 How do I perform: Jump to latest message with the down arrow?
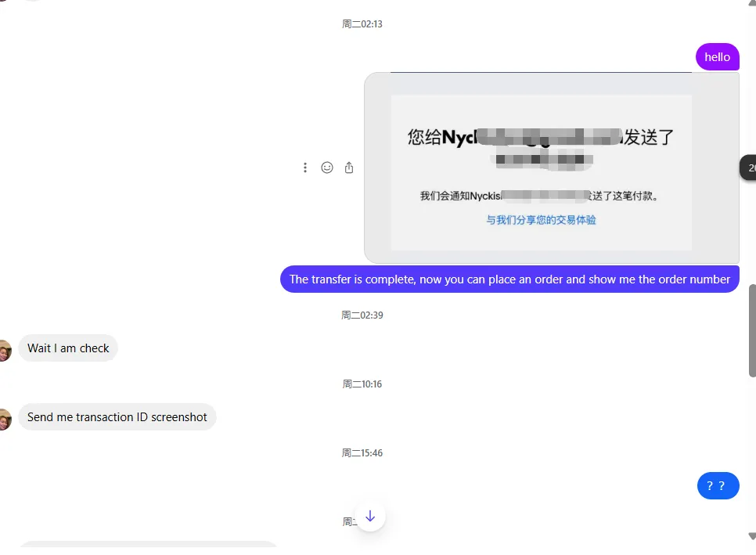click(370, 516)
